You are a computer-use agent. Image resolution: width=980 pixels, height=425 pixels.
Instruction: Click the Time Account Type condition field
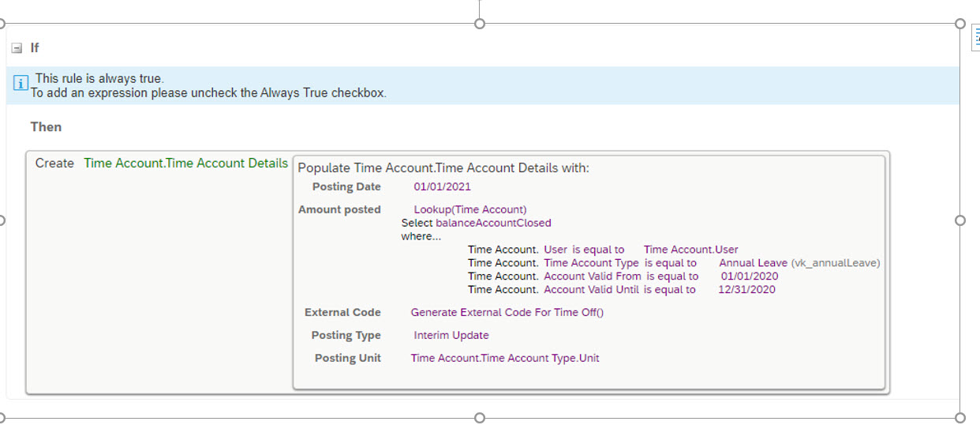pyautogui.click(x=591, y=263)
